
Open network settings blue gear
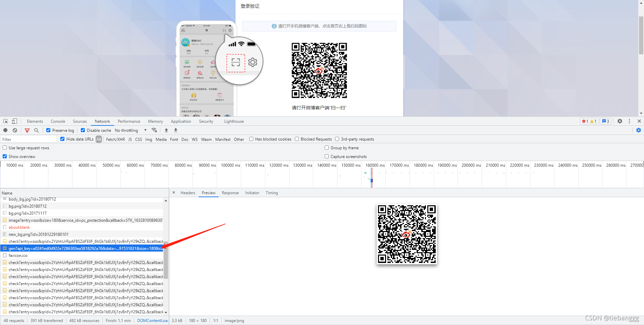(639, 130)
